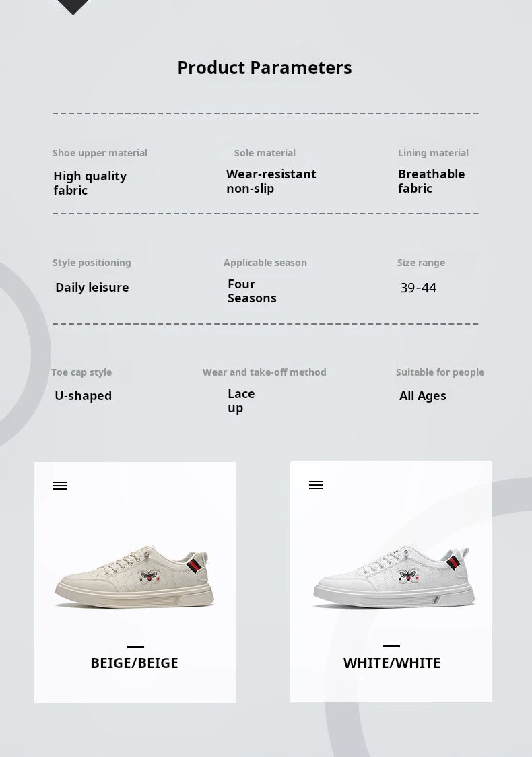This screenshot has height=757, width=532.
Task: Click the dark triangle icon at top
Action: pos(73,7)
